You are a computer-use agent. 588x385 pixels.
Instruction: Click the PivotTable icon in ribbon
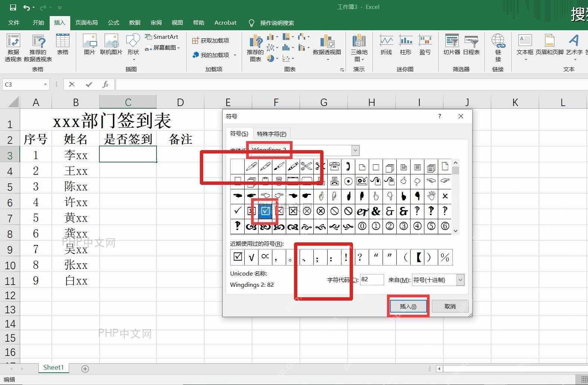pos(13,48)
